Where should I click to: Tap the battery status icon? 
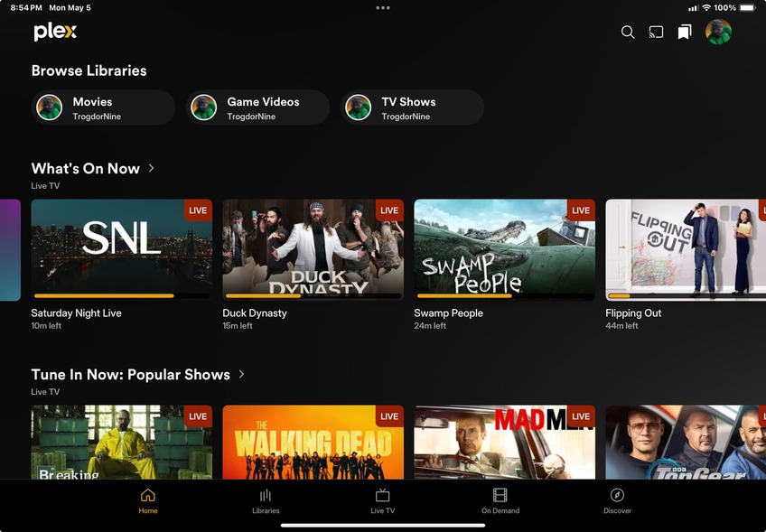pyautogui.click(x=747, y=8)
